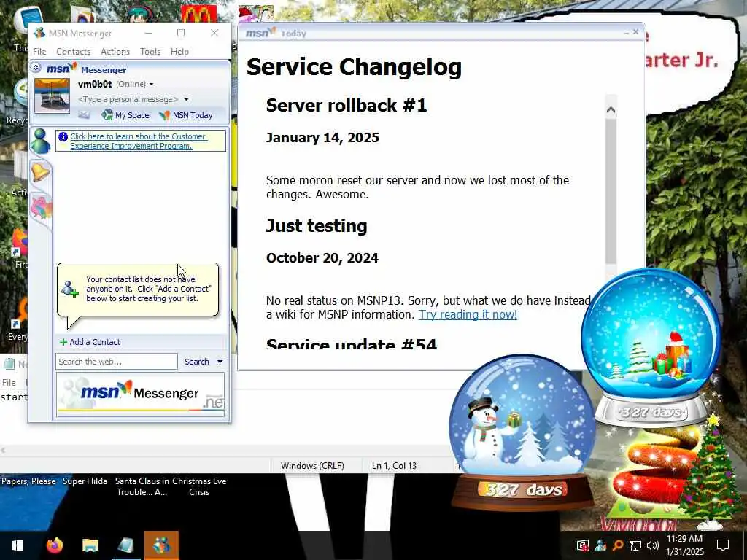
Task: Open the Help menu in Messenger
Action: pos(179,52)
